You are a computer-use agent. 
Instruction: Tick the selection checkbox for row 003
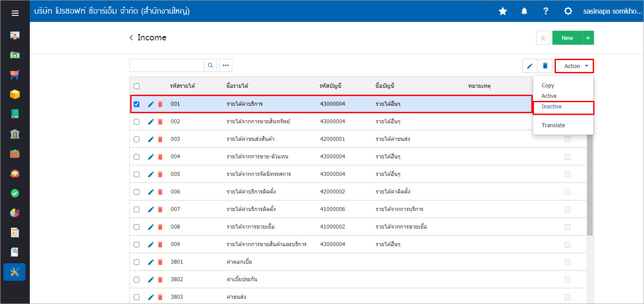136,139
